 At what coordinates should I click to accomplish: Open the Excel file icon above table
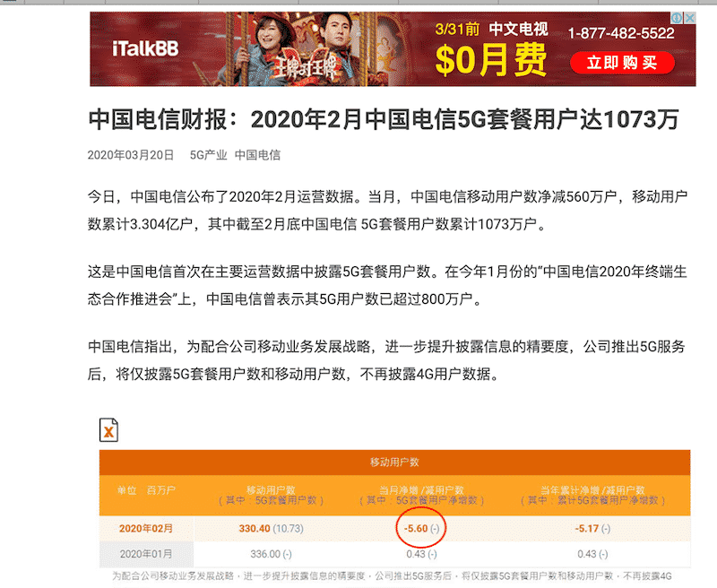(108, 430)
